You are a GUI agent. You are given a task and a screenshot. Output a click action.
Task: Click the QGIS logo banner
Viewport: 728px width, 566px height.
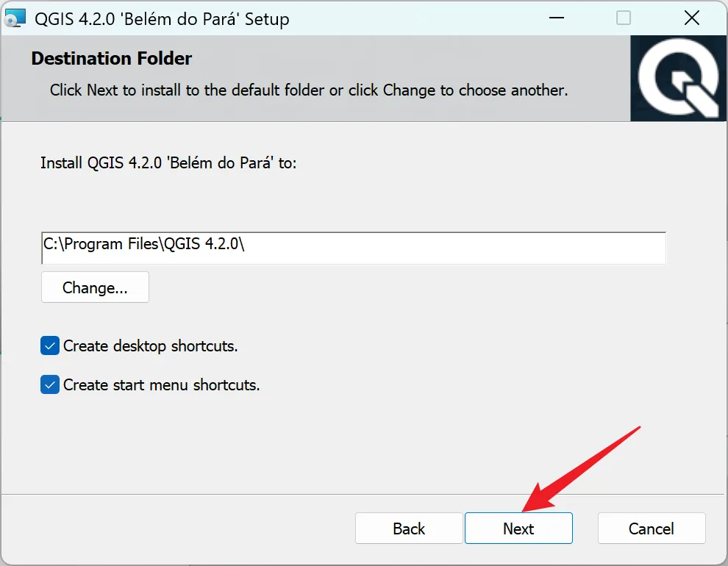pyautogui.click(x=678, y=79)
